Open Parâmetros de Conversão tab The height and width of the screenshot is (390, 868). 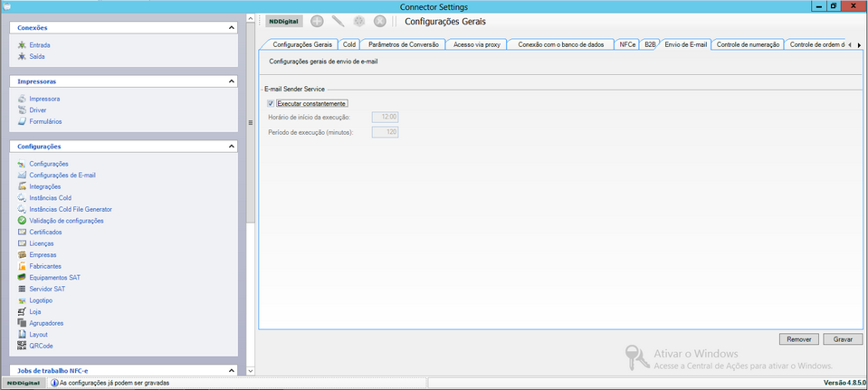coord(403,45)
